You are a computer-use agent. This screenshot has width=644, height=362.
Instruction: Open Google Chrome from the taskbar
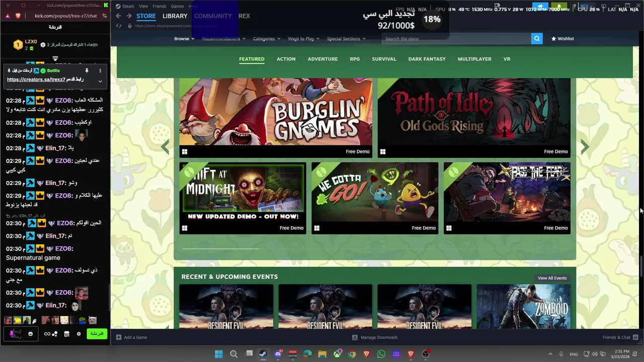click(352, 354)
